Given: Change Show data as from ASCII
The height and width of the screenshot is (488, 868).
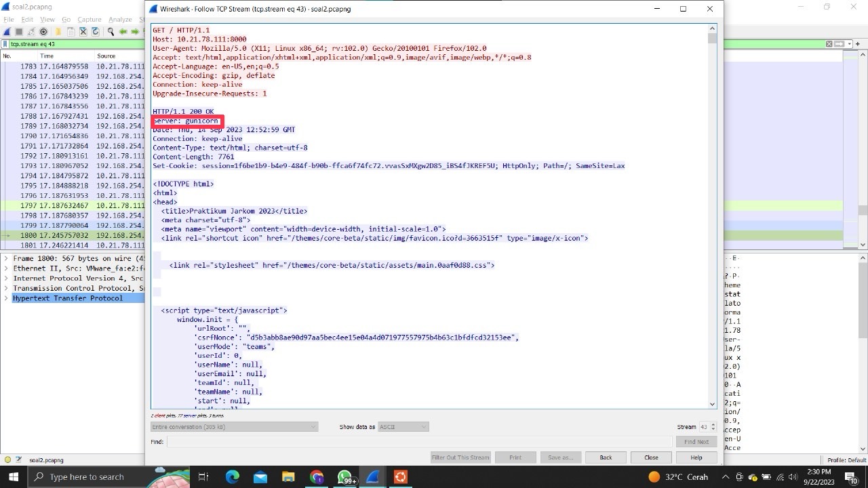Looking at the screenshot, I should [x=403, y=426].
